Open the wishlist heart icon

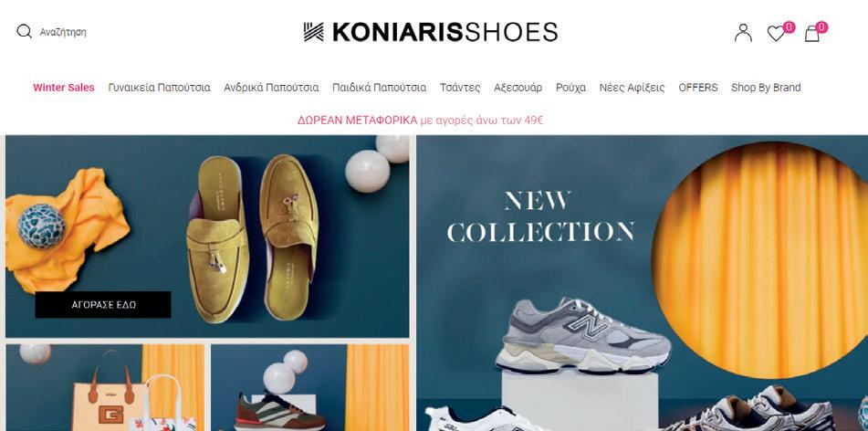click(x=776, y=34)
